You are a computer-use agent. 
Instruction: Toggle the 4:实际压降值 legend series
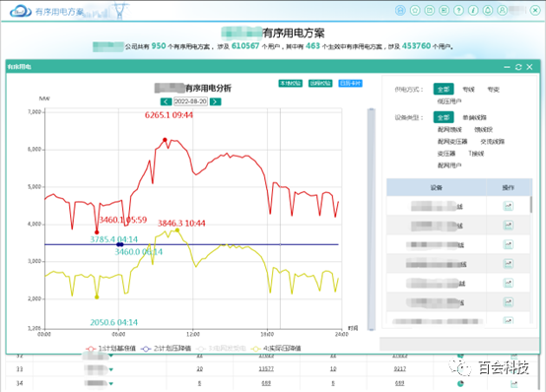coord(277,348)
